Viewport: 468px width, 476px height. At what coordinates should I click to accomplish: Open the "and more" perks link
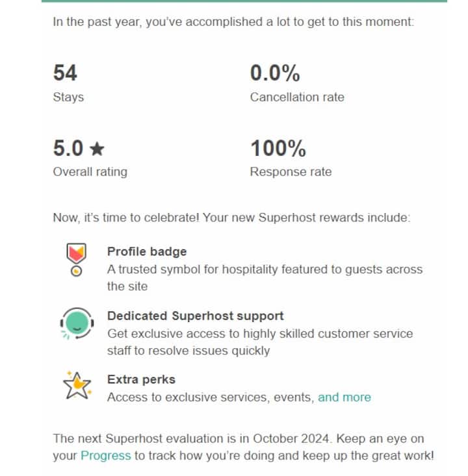coord(344,397)
